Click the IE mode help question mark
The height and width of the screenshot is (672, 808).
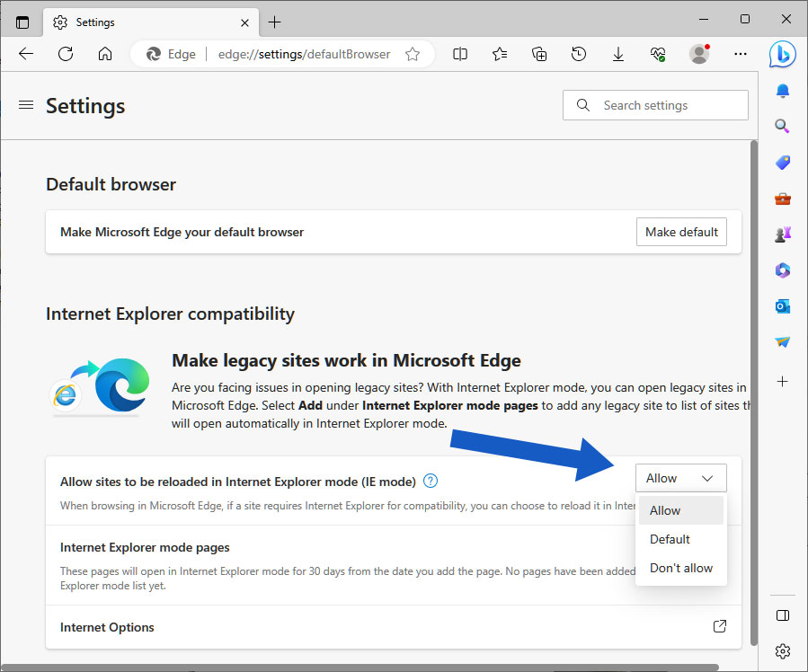click(x=431, y=481)
